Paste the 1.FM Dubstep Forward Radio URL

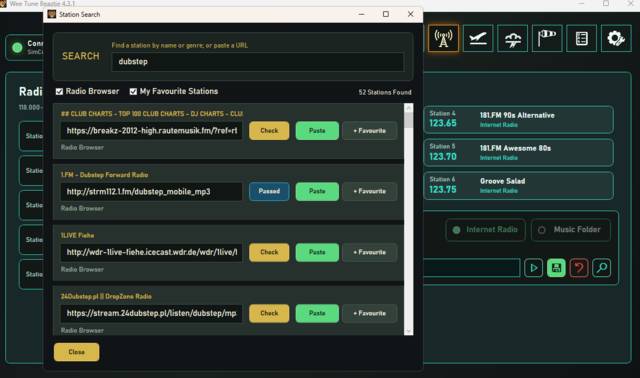coord(317,191)
